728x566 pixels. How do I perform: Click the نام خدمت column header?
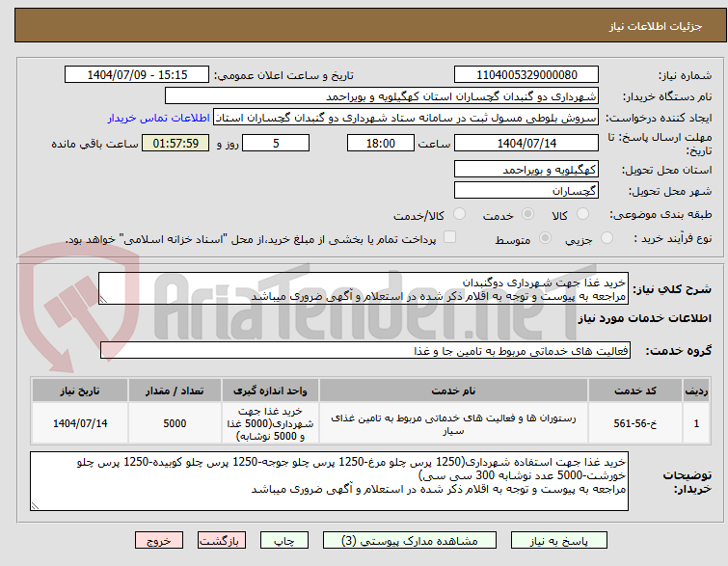tap(453, 391)
